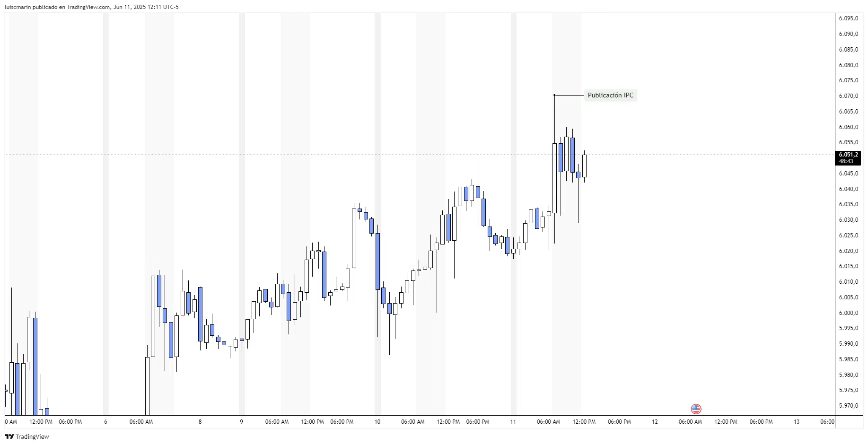This screenshot has height=445, width=868.
Task: Click the anchor dot of the IPC callout
Action: click(554, 95)
